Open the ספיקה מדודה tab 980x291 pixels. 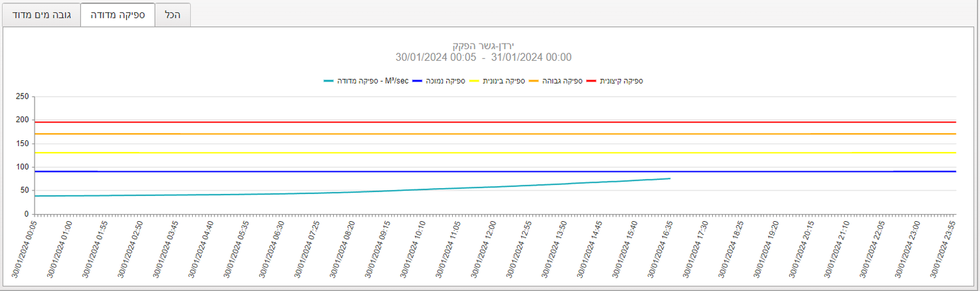pos(118,14)
